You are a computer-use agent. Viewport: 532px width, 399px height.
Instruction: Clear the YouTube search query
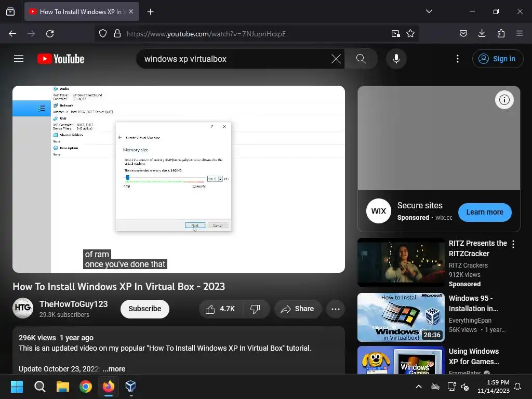pos(336,59)
